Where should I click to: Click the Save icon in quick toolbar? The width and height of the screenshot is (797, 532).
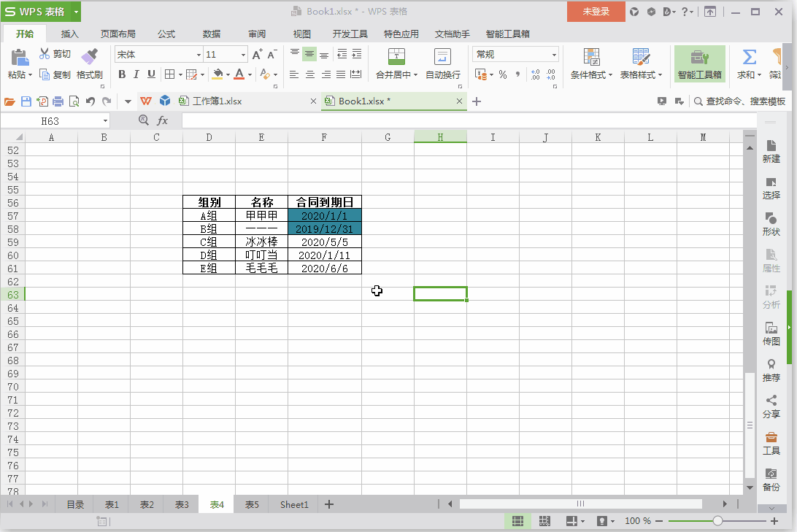(x=26, y=101)
